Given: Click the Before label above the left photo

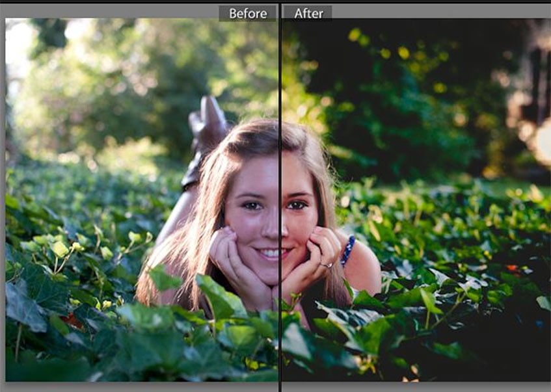Looking at the screenshot, I should tap(248, 14).
